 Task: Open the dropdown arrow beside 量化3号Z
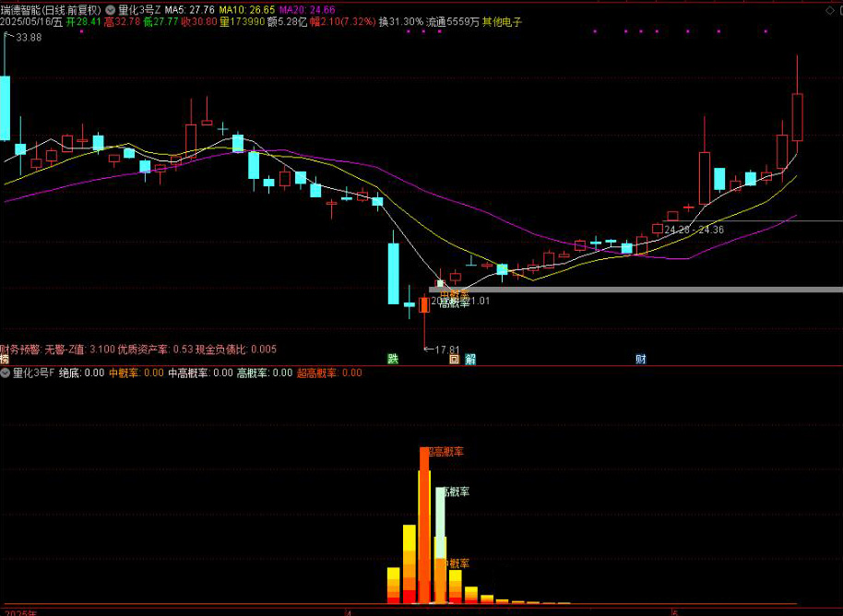pyautogui.click(x=110, y=9)
